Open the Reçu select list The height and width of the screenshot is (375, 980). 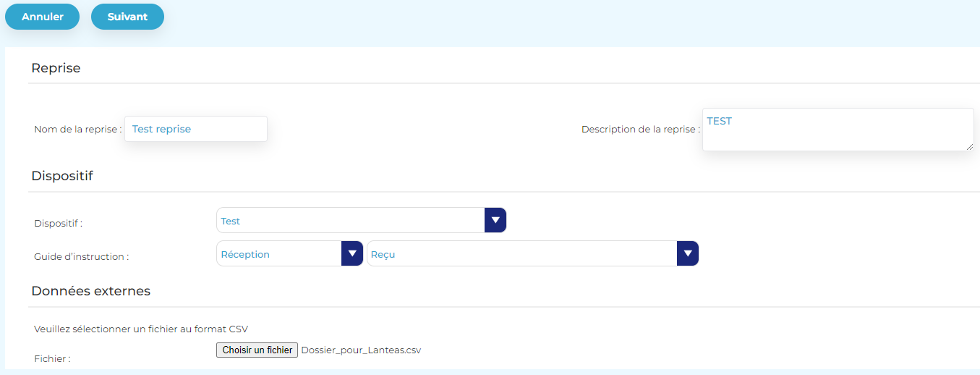522,254
